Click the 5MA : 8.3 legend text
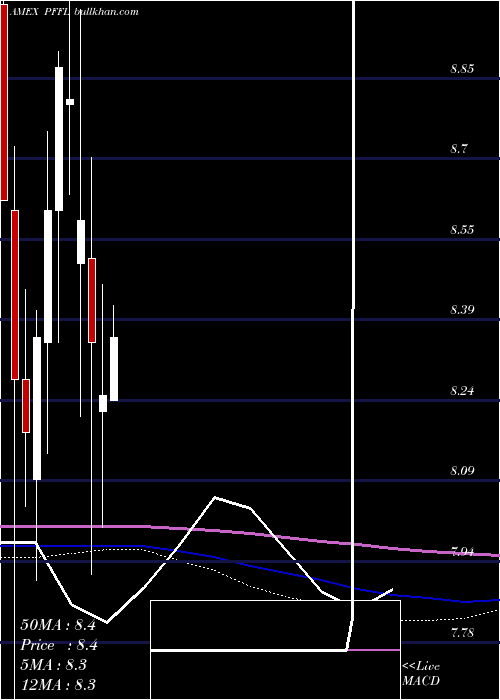 [54, 665]
